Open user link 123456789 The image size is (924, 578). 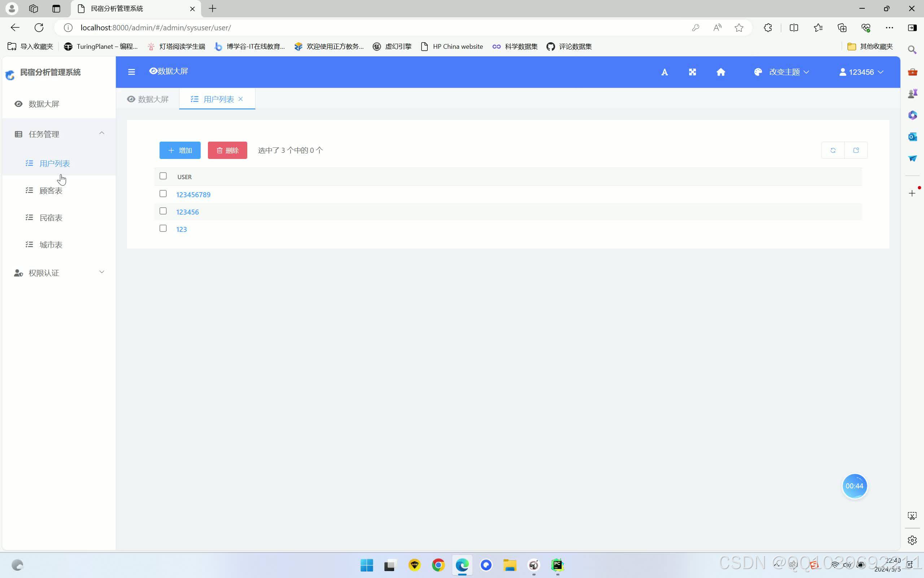click(x=193, y=195)
